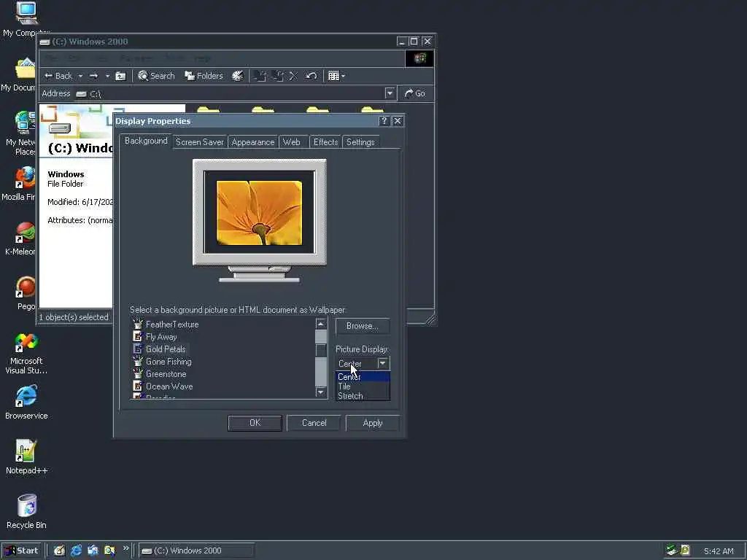This screenshot has height=560, width=747.
Task: Click the Picture Display dropdown arrow
Action: point(383,363)
